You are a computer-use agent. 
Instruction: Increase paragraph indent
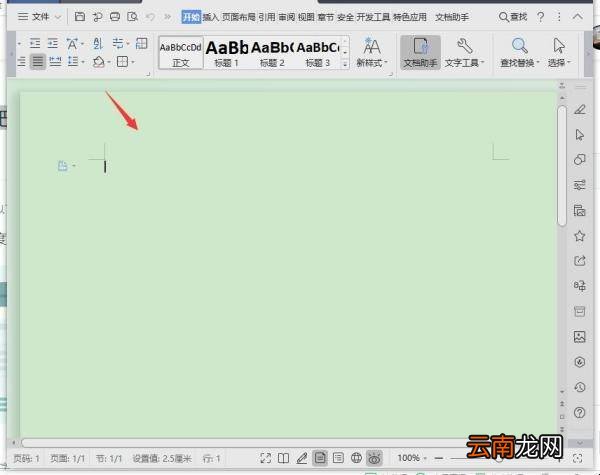(x=53, y=43)
